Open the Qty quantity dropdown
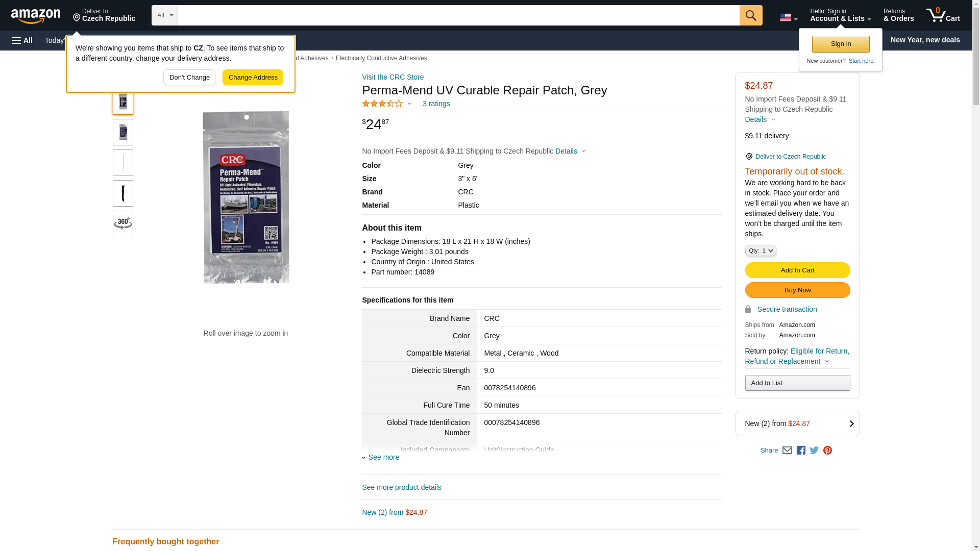980x551 pixels. 760,251
